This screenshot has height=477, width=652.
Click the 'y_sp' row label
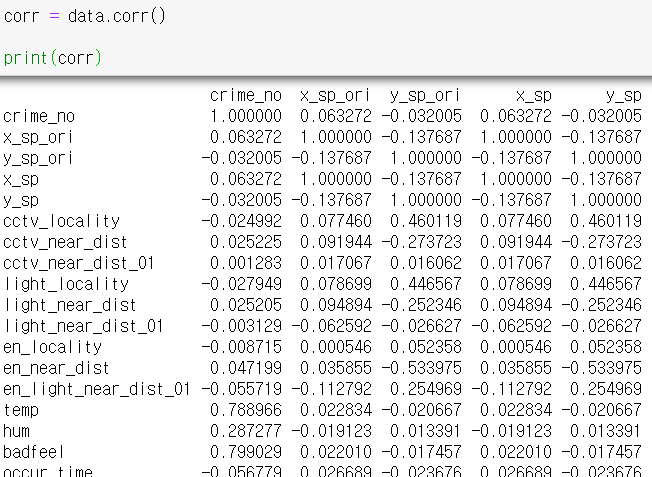(x=21, y=200)
